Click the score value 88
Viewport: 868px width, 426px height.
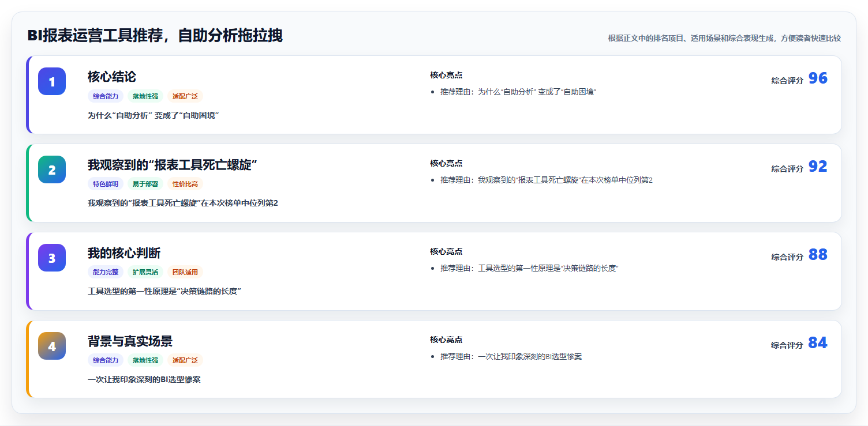coord(818,255)
